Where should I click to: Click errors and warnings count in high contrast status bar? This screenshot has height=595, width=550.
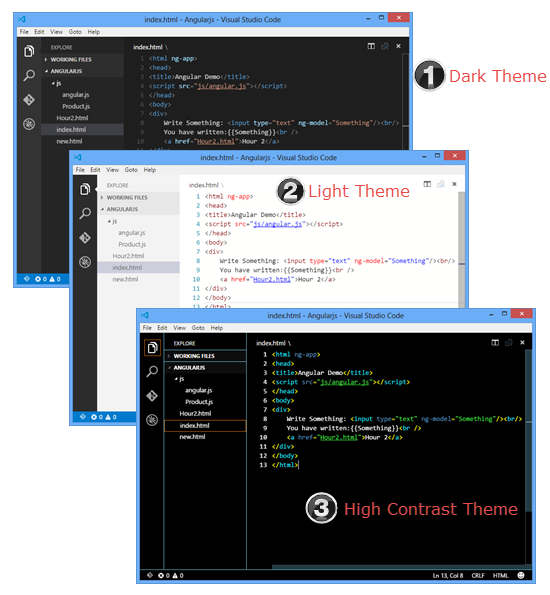coord(171,576)
